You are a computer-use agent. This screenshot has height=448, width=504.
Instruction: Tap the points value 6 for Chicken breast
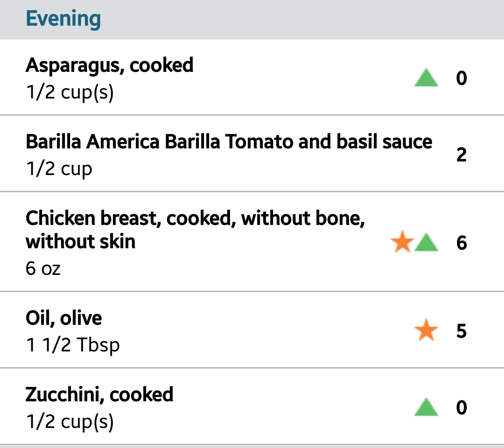(461, 243)
